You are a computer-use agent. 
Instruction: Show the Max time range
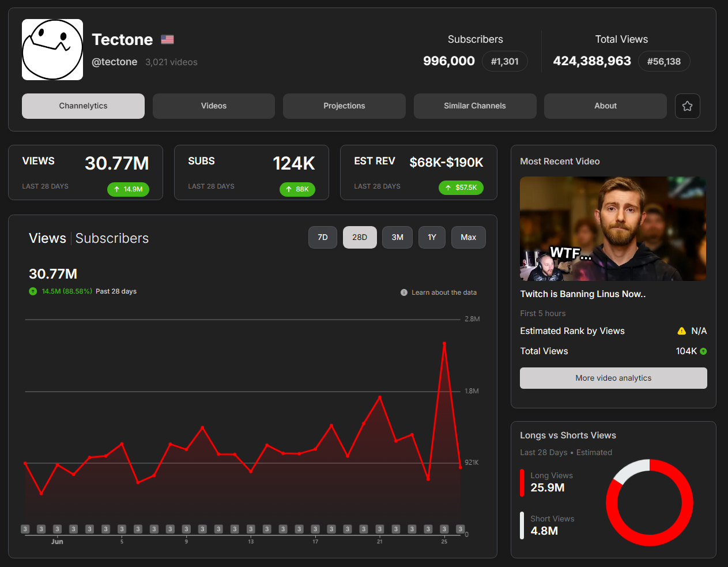pos(469,237)
